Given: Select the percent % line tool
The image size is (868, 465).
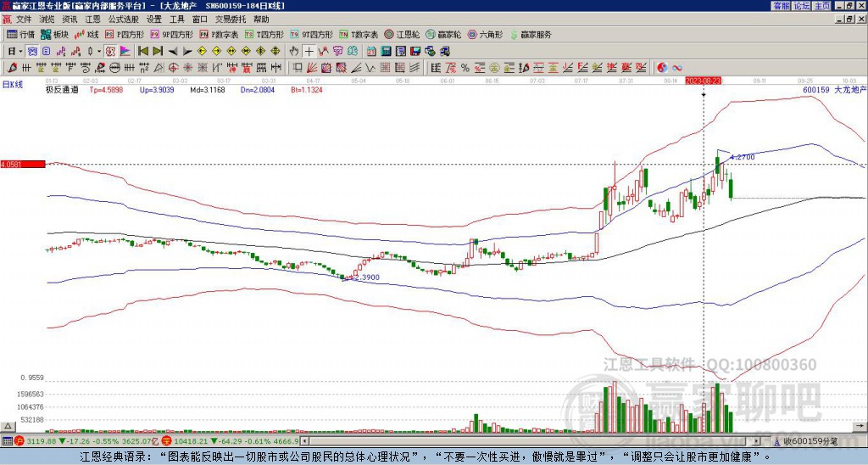Looking at the screenshot, I should (465, 68).
